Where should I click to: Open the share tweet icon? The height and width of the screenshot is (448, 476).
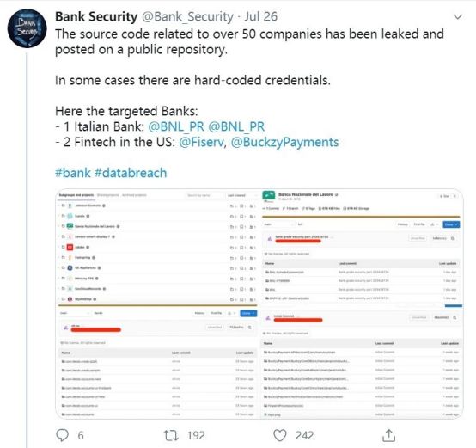tap(389, 435)
